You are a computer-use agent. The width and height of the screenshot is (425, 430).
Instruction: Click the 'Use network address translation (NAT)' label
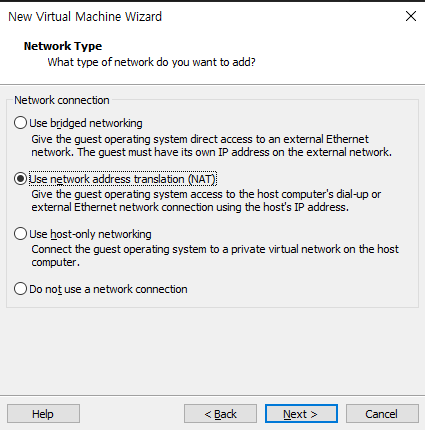(123, 179)
